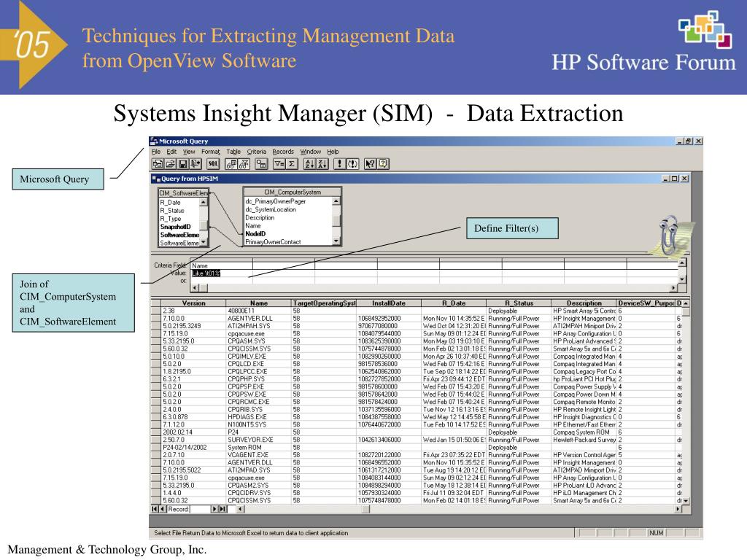
Task: Click the HPDIAGS.EXE cell in Name column
Action: 259,417
